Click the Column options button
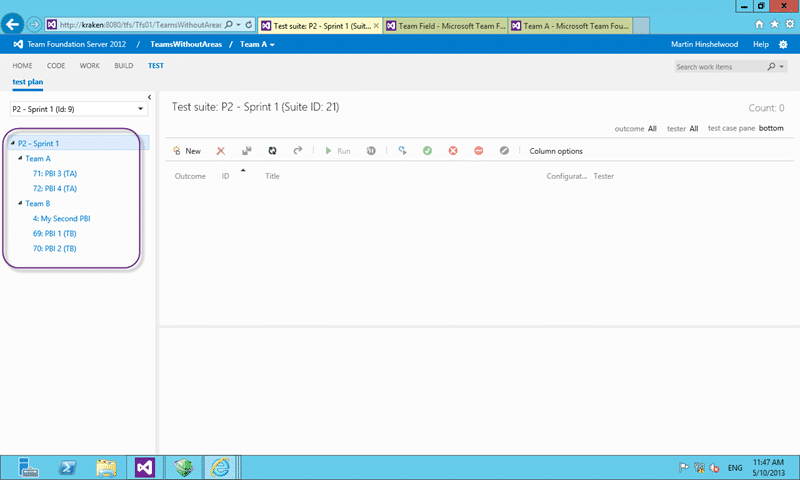Image resolution: width=800 pixels, height=480 pixels. (556, 151)
